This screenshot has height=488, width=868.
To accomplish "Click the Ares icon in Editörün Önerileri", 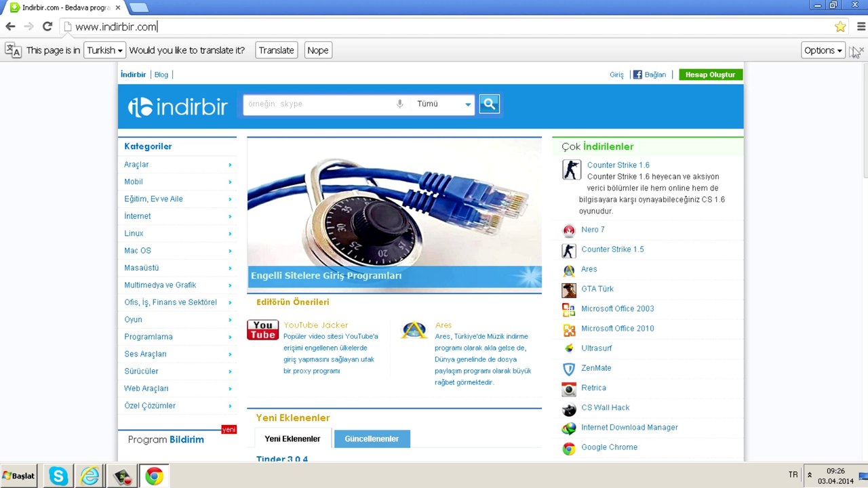I will click(414, 330).
